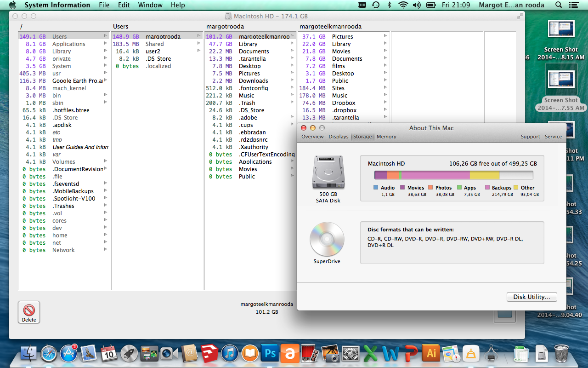588x368 pixels.
Task: Open the Trash in the Dock
Action: 561,353
